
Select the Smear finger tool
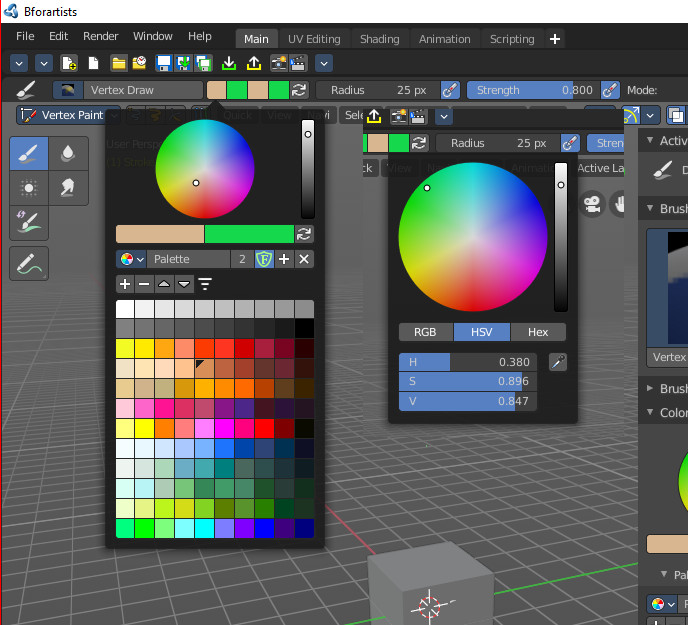pos(68,188)
